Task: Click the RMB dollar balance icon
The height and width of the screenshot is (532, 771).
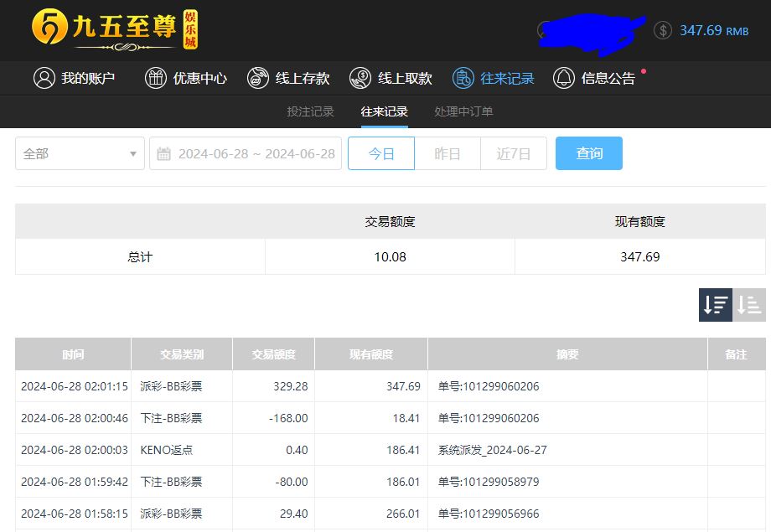Action: click(x=663, y=30)
